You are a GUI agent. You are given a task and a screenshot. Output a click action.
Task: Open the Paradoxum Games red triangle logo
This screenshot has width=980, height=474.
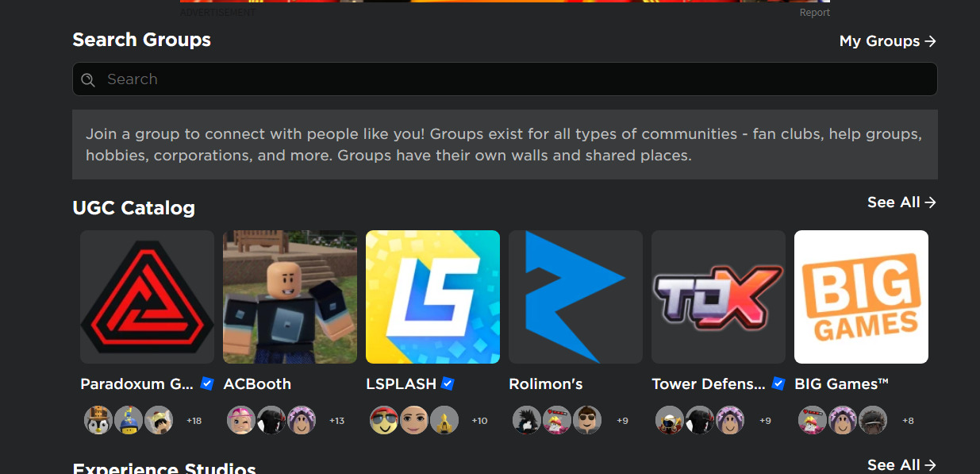[x=147, y=297]
